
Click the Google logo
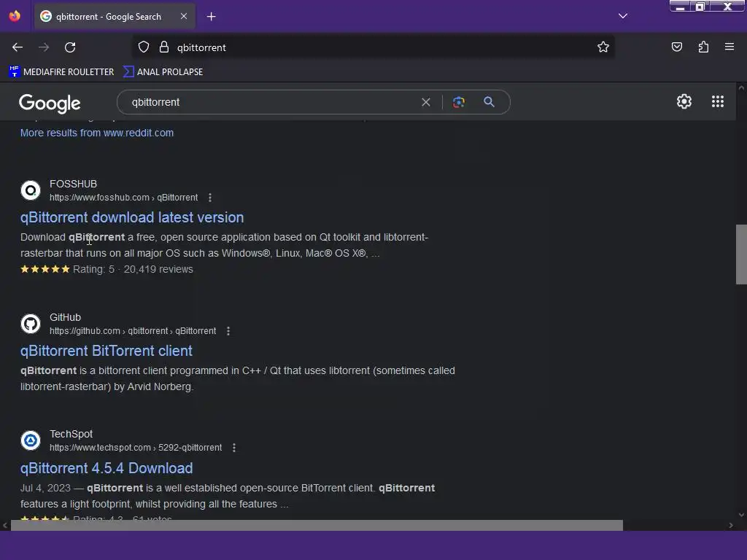(50, 103)
